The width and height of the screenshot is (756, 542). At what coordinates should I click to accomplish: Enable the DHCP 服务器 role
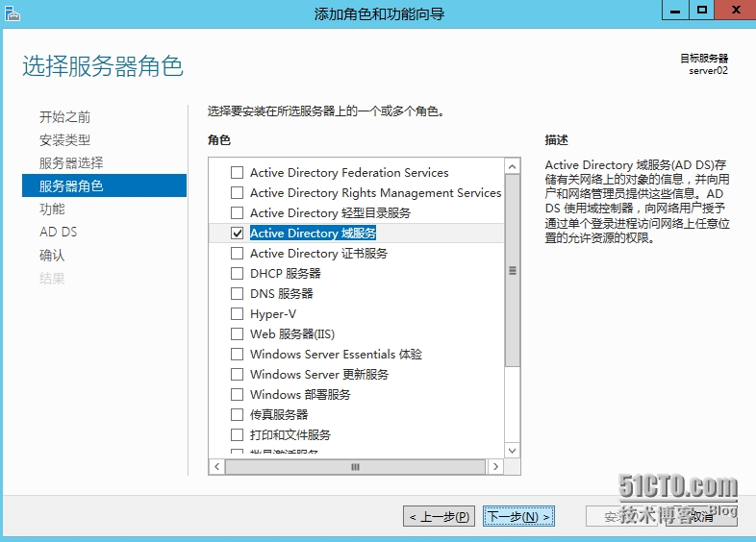[237, 274]
